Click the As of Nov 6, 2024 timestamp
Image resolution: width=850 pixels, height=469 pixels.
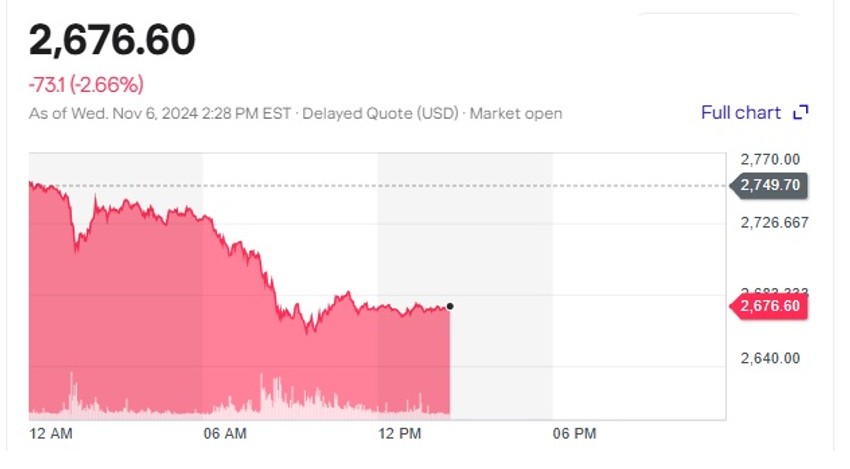(160, 114)
